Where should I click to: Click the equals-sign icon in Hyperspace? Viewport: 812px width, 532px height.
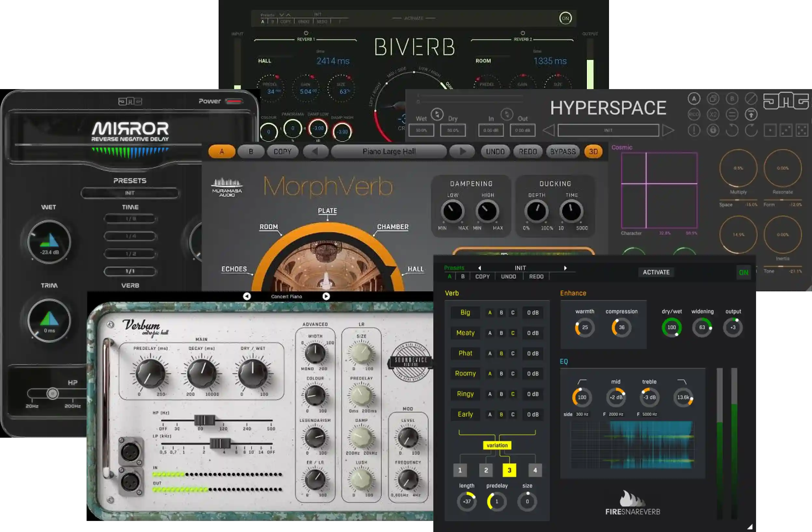732,114
